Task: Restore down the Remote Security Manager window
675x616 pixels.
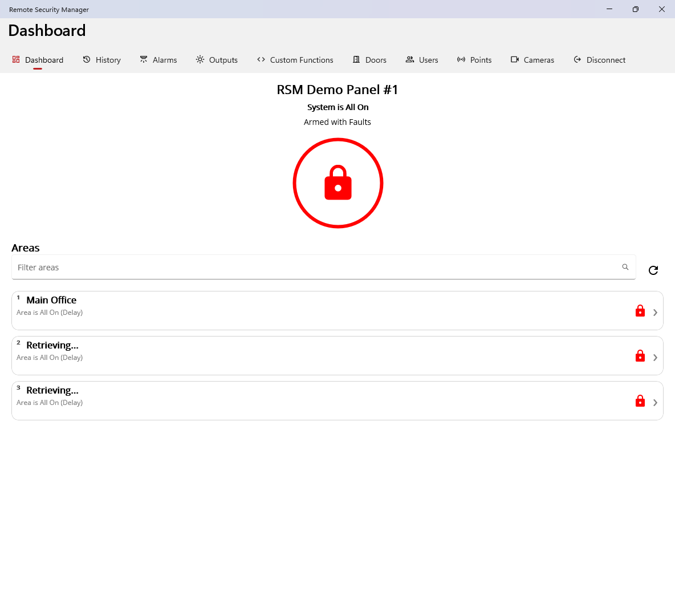Action: (636, 9)
